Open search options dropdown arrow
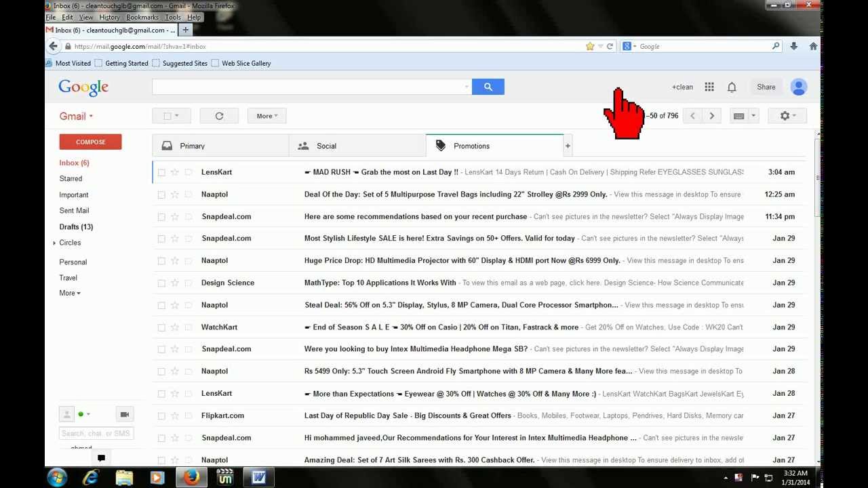868x488 pixels. [x=467, y=87]
